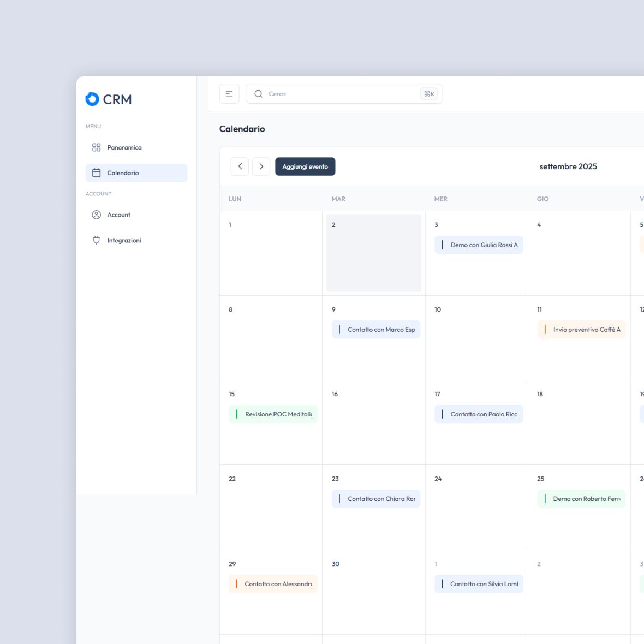Click the orange color bar on Invio preventivo Caffè
The width and height of the screenshot is (644, 644).
point(545,329)
